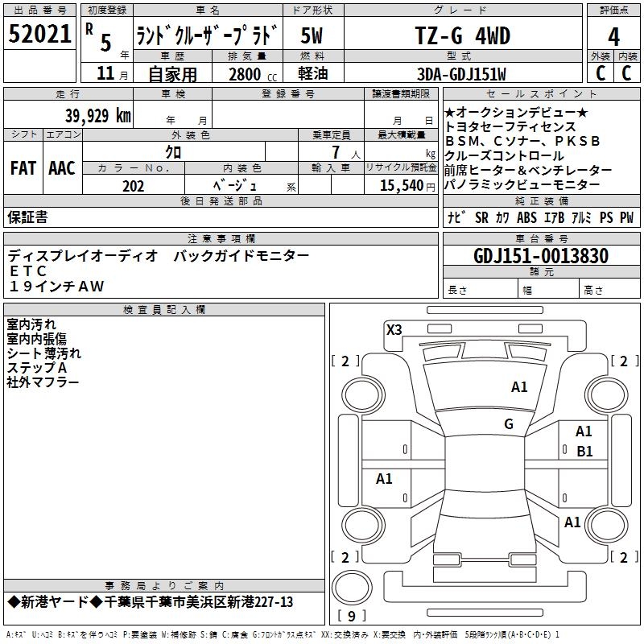Click the overall grade score 4
644x644 pixels.
(613, 35)
